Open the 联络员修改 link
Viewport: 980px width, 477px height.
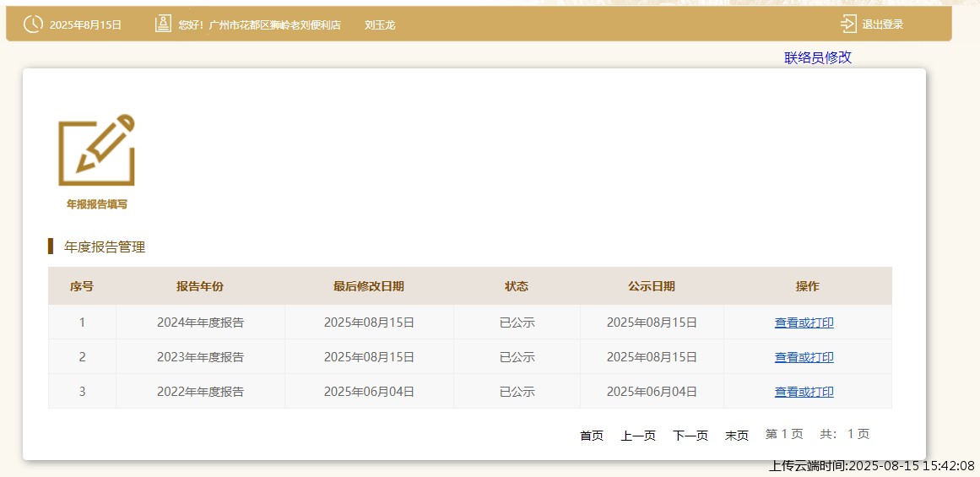[817, 57]
